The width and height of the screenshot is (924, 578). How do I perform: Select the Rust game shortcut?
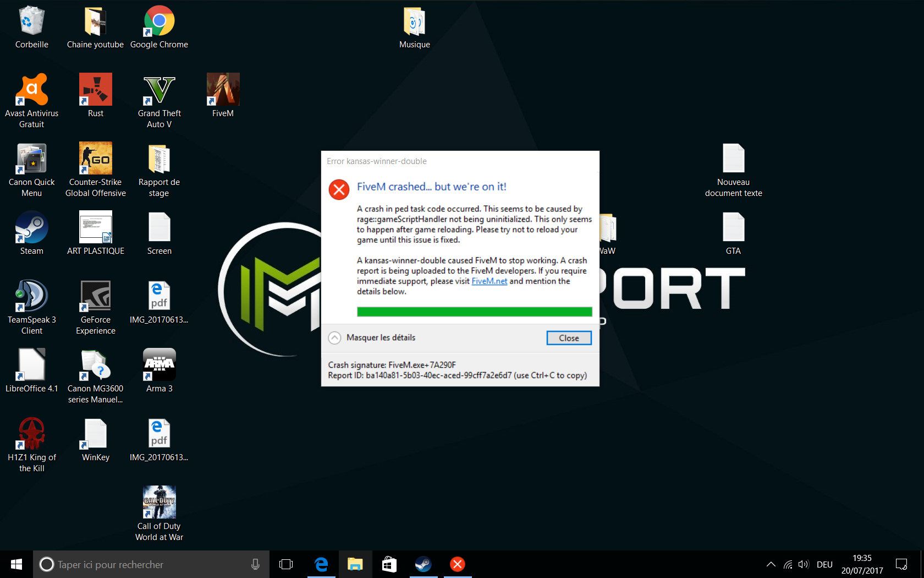[95, 96]
